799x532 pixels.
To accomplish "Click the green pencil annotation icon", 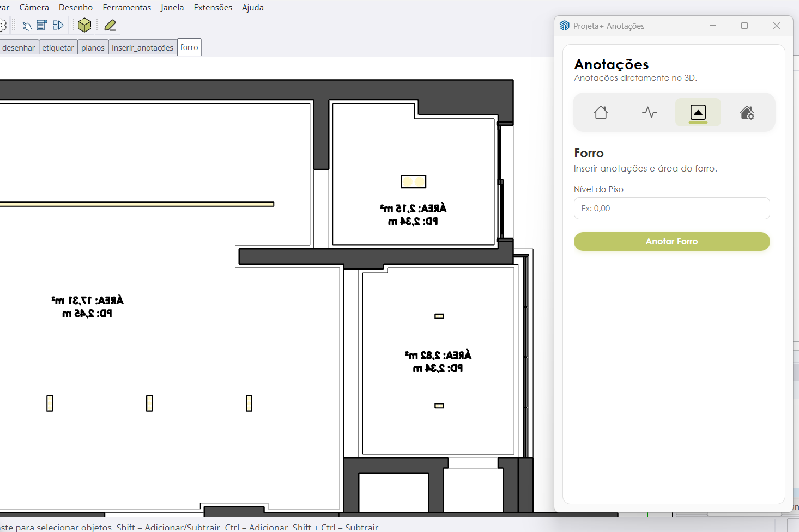I will click(x=110, y=25).
